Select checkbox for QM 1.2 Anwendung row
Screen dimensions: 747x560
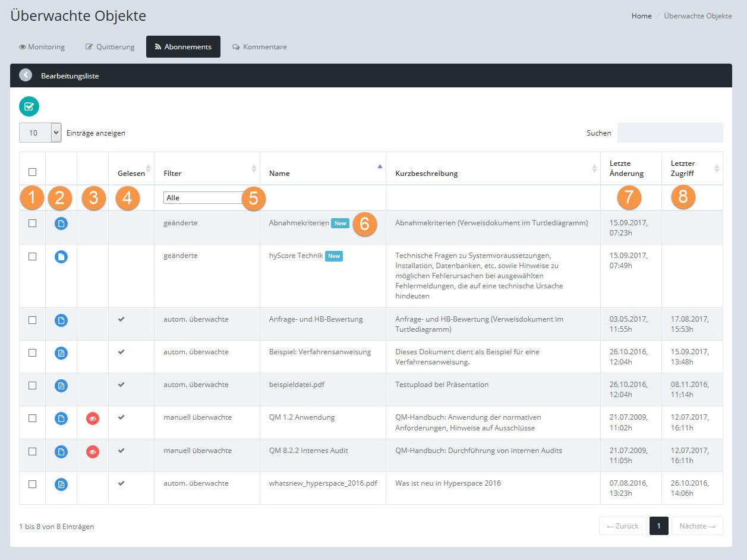(33, 418)
